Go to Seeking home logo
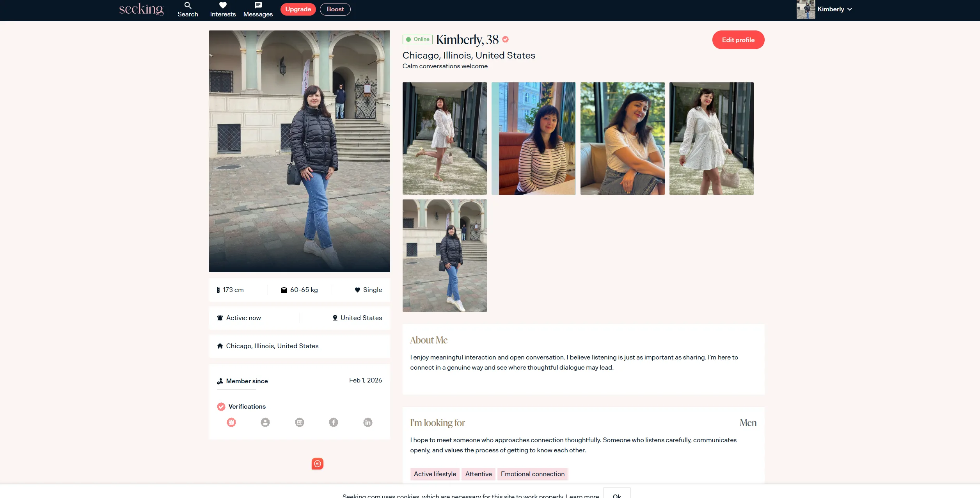Viewport: 980px width, 498px height. pyautogui.click(x=141, y=9)
